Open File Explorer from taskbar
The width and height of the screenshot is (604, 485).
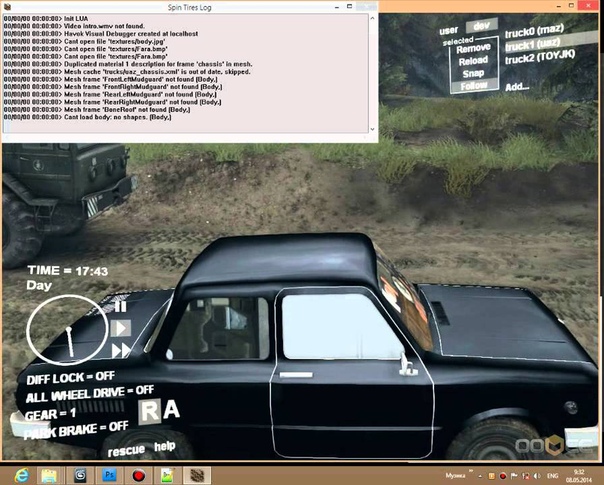[49, 476]
